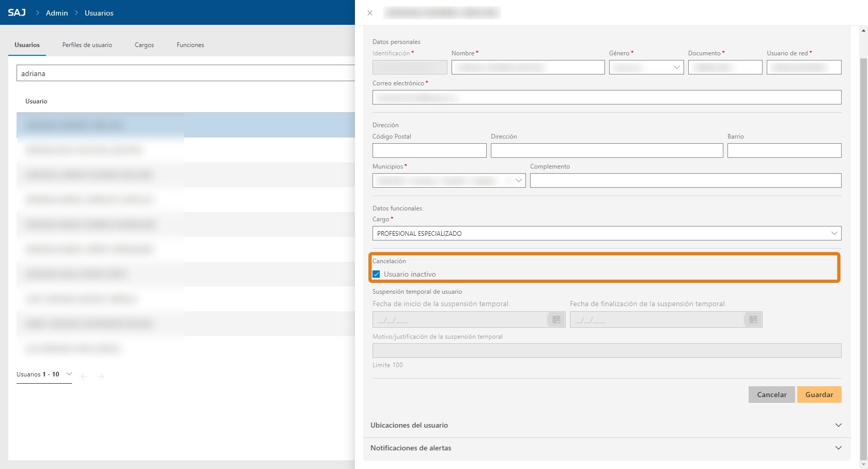Image resolution: width=868 pixels, height=469 pixels.
Task: Select the highlighted first user row
Action: tap(186, 125)
